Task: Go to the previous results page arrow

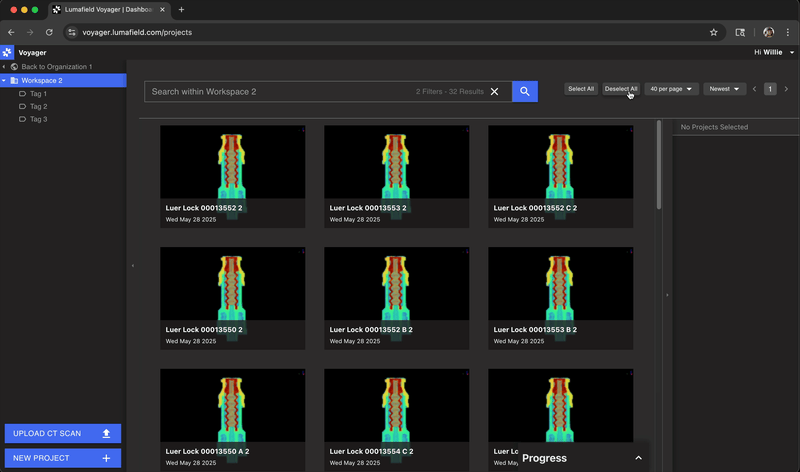Action: pos(755,89)
